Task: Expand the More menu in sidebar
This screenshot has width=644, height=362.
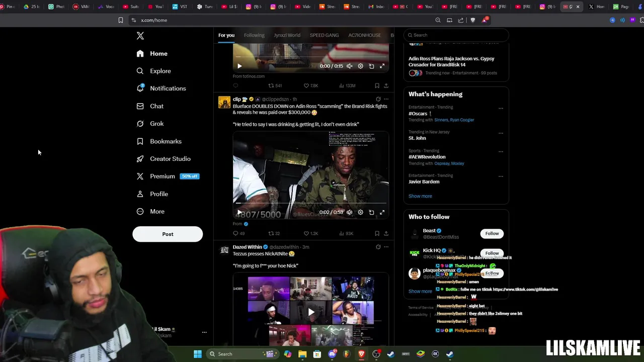Action: (150, 212)
